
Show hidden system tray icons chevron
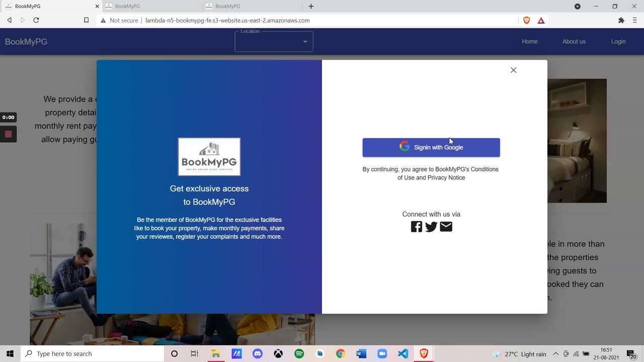click(x=555, y=354)
